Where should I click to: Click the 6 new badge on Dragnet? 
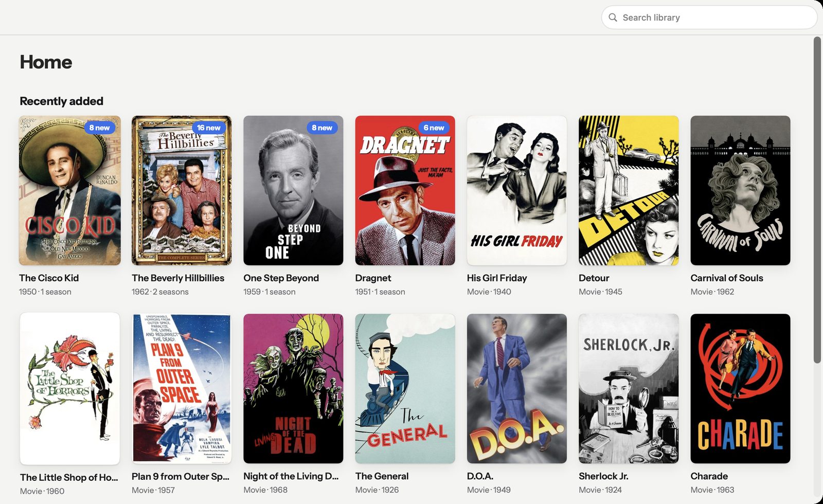434,128
